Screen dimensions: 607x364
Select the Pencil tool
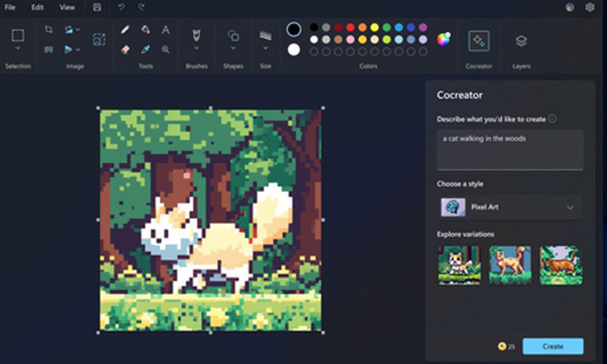coord(126,29)
